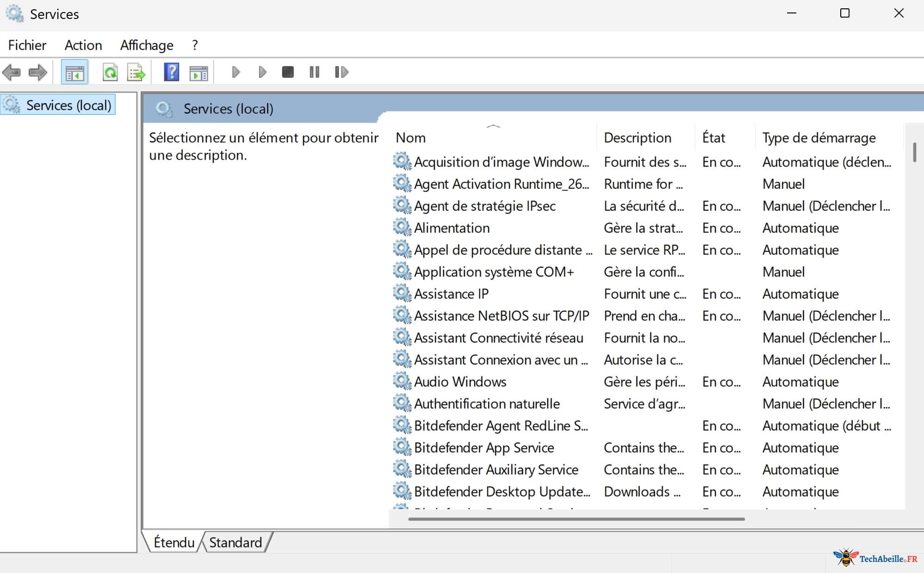The height and width of the screenshot is (573, 924).
Task: Select Services (local) in the left tree
Action: (68, 105)
